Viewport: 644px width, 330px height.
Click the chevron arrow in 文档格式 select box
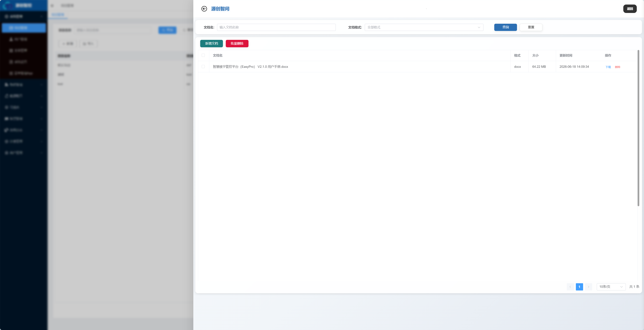tap(479, 27)
